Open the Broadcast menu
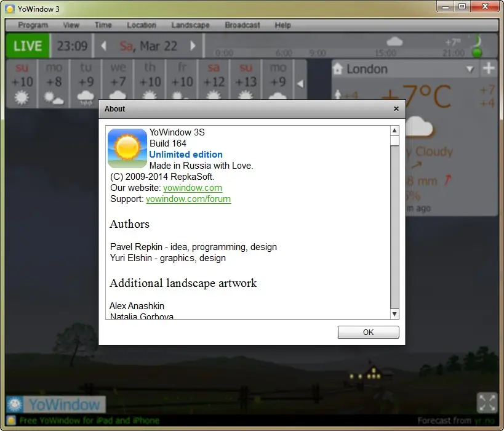This screenshot has height=431, width=504. click(242, 25)
